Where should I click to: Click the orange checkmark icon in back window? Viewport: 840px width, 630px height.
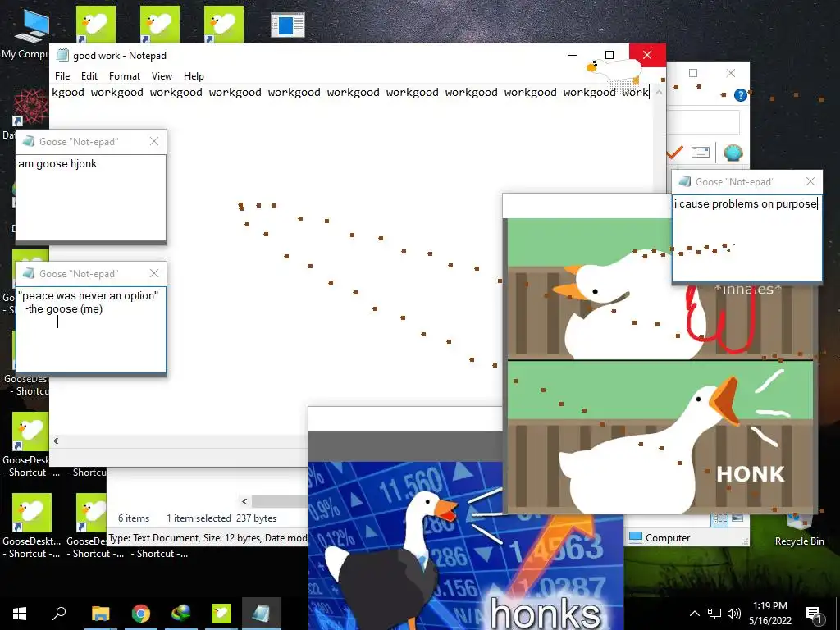(x=674, y=153)
